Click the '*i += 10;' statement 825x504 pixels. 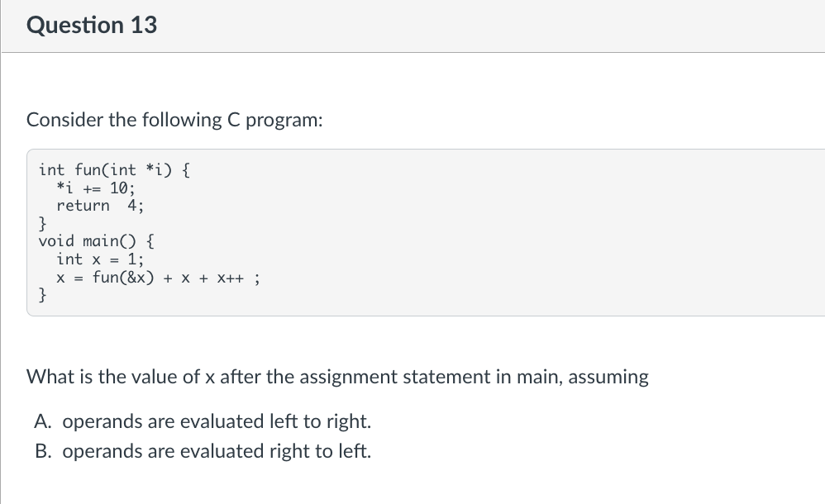[96, 188]
